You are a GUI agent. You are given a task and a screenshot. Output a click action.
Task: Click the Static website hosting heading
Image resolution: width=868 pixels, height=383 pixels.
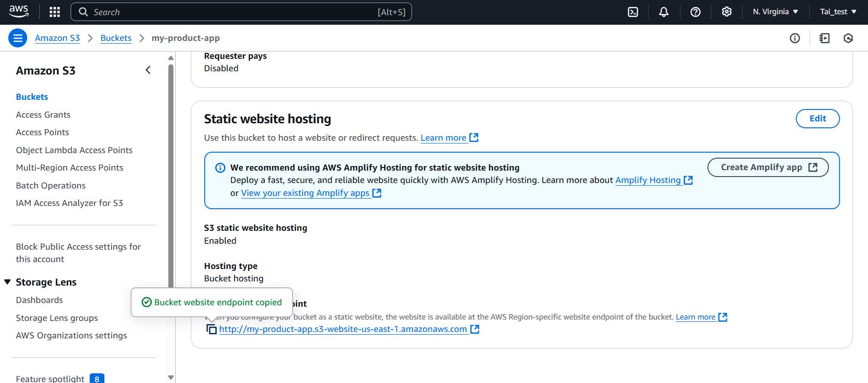point(268,119)
